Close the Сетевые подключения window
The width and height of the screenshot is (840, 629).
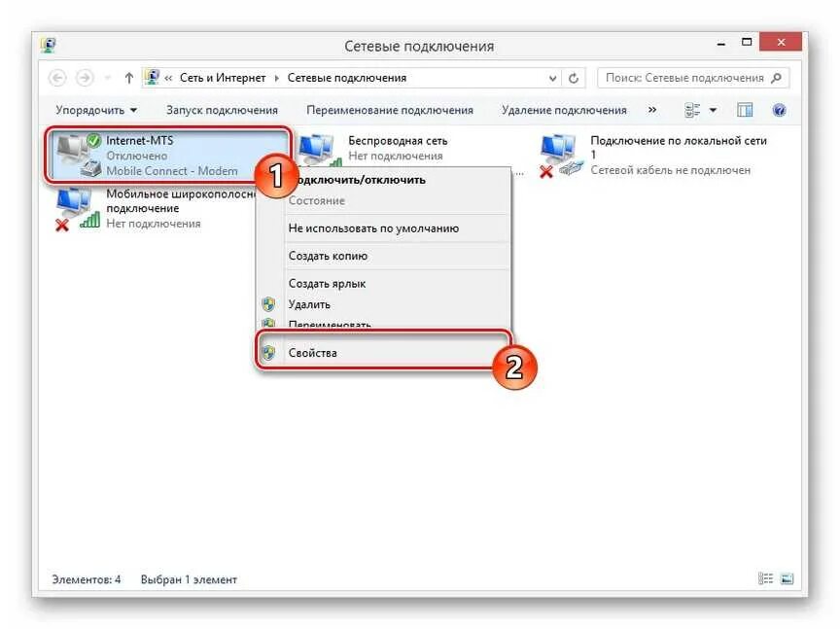click(781, 43)
